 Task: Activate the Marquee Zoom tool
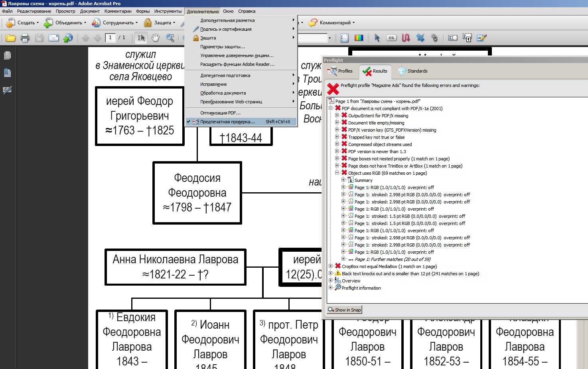pos(170,38)
